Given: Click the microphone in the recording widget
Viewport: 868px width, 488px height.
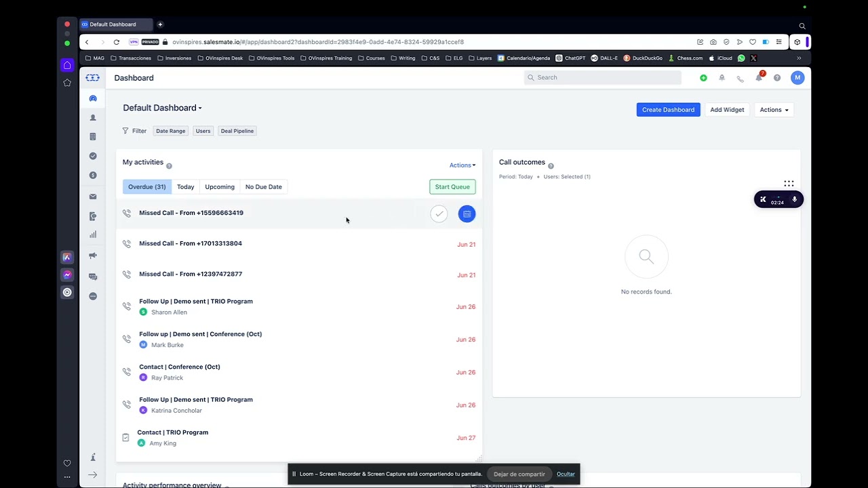Looking at the screenshot, I should pyautogui.click(x=794, y=199).
